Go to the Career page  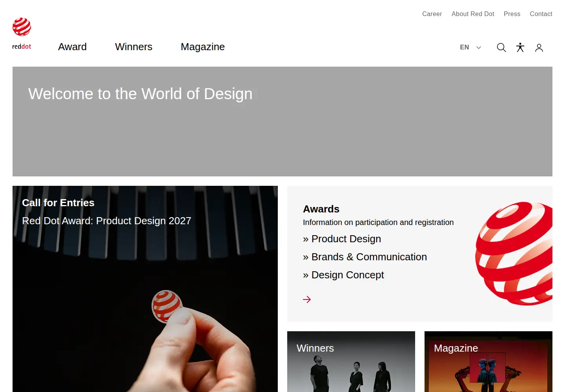coord(432,14)
